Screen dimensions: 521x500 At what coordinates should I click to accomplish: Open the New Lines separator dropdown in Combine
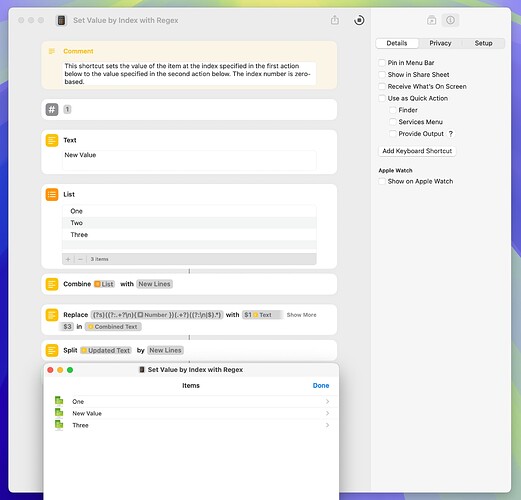[154, 284]
